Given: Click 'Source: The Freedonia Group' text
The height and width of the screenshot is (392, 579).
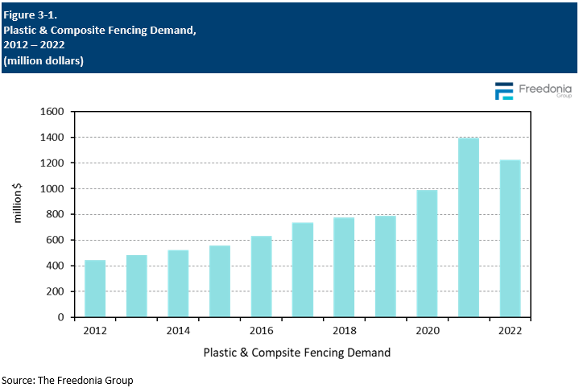Looking at the screenshot, I should click(x=67, y=381).
